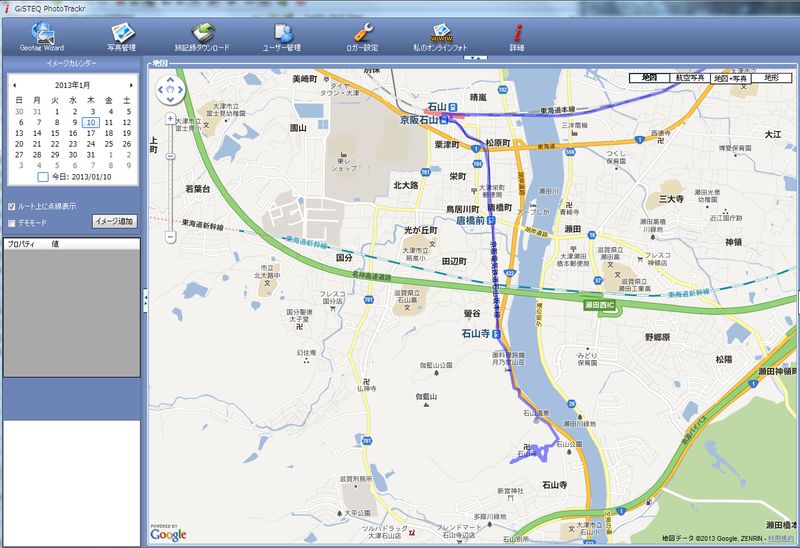The height and width of the screenshot is (548, 800).
Task: Click the 京阪石山 station icon
Action: [444, 120]
